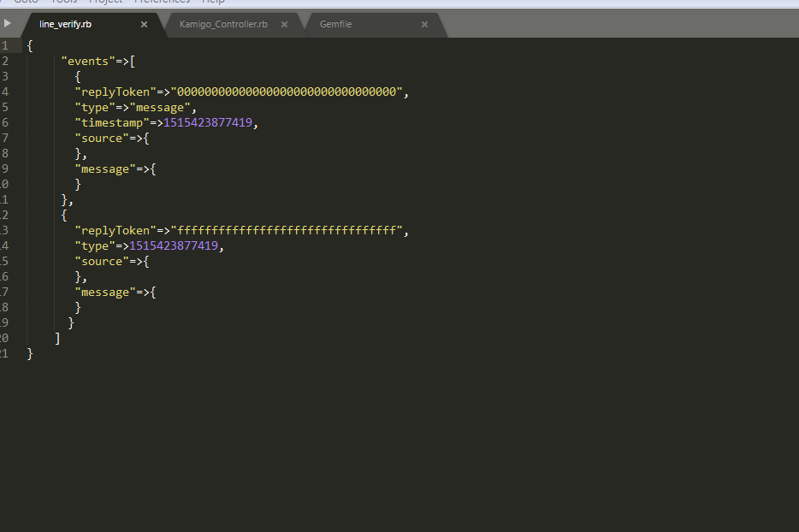The width and height of the screenshot is (799, 532).
Task: Click the opening { on the first line
Action: click(30, 46)
